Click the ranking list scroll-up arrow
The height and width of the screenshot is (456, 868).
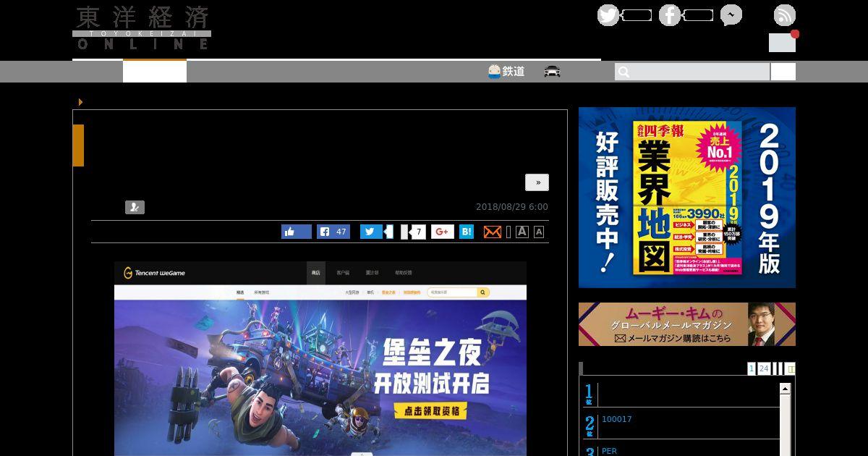[786, 389]
